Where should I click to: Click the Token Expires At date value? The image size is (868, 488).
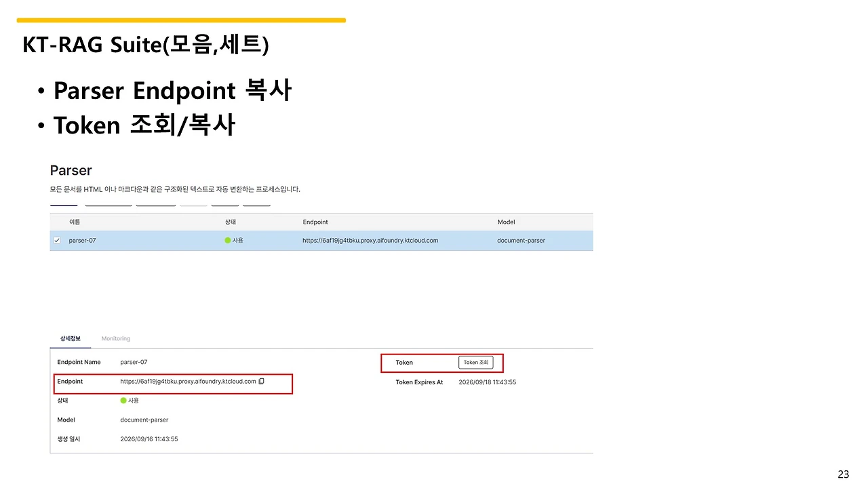point(488,382)
